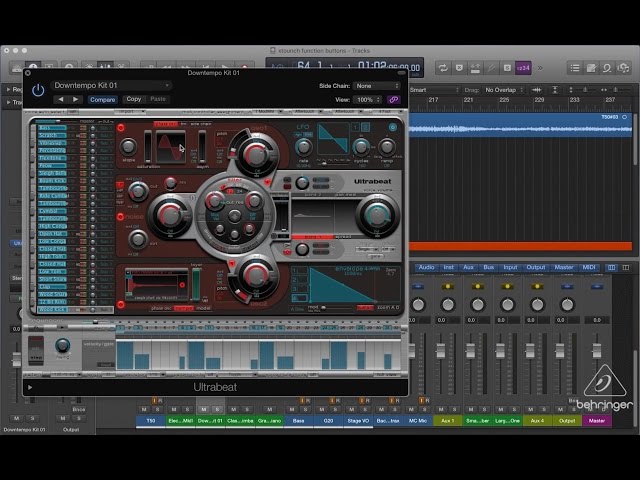Click the Ultrabeat voice volume knob
The width and height of the screenshot is (640, 480).
377,216
